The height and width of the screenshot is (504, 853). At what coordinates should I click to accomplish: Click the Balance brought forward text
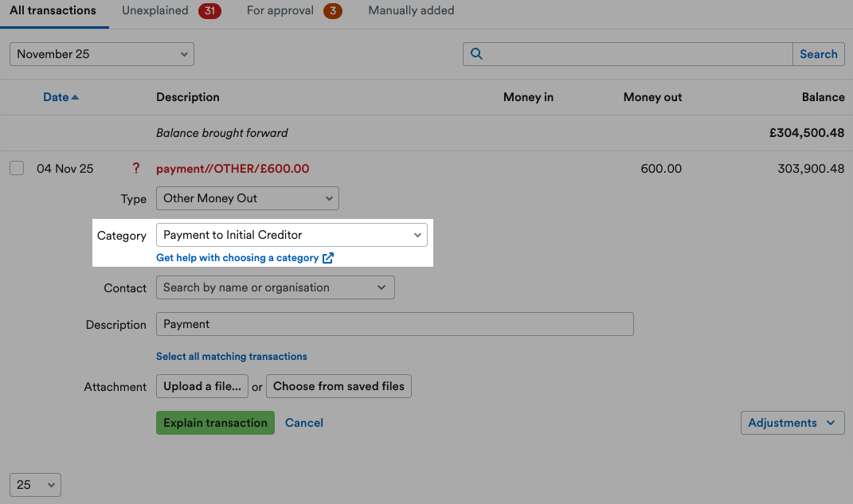click(222, 133)
